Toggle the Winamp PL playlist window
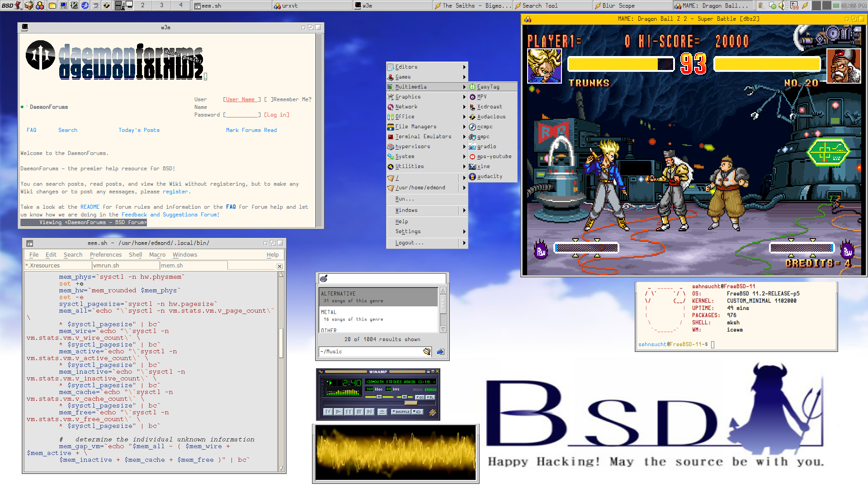 (x=430, y=397)
